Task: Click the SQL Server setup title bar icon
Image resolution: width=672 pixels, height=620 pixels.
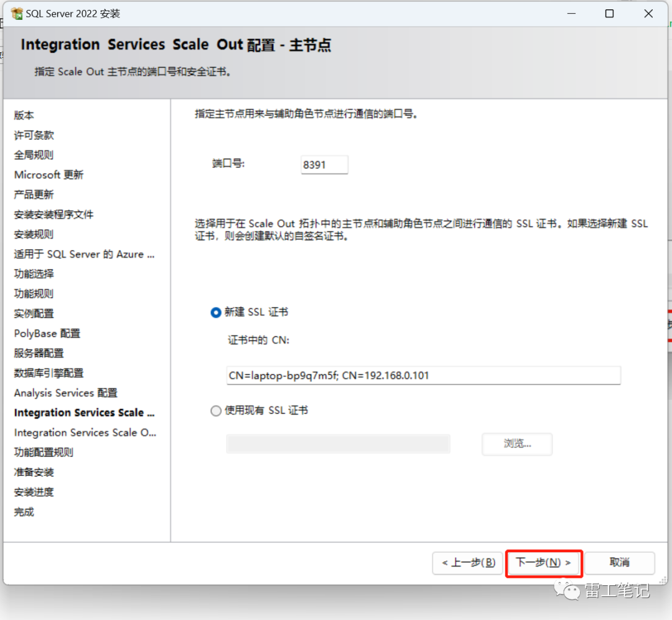Action: (x=17, y=14)
